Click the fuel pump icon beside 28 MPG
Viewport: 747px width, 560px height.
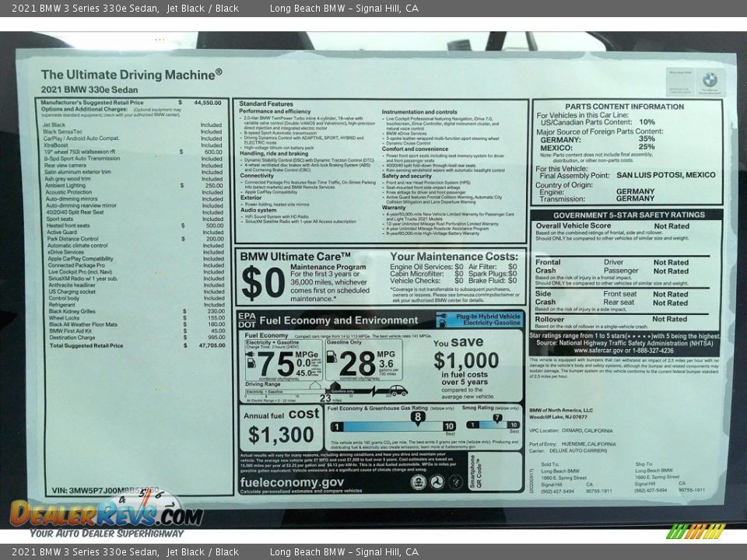(x=331, y=356)
